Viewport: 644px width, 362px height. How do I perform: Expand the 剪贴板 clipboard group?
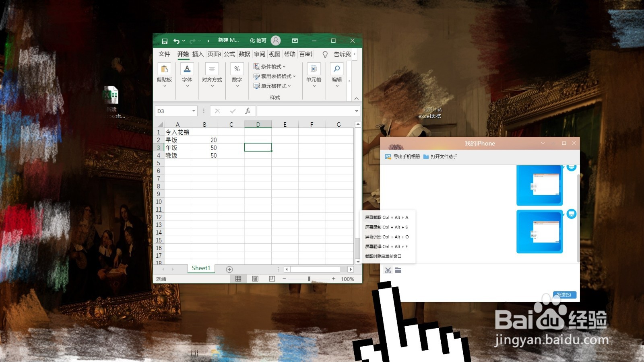coord(164,76)
